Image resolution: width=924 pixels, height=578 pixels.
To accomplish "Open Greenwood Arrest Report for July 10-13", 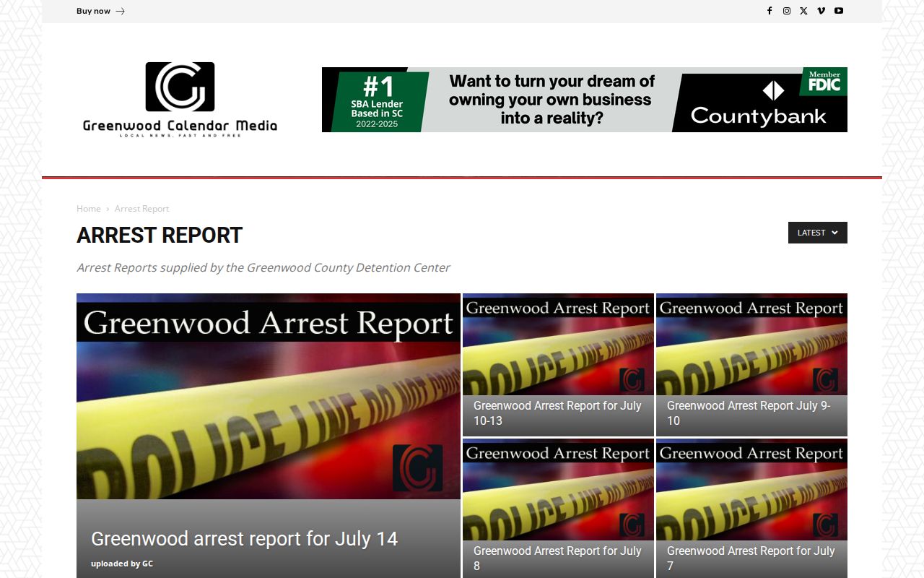I will [x=557, y=413].
